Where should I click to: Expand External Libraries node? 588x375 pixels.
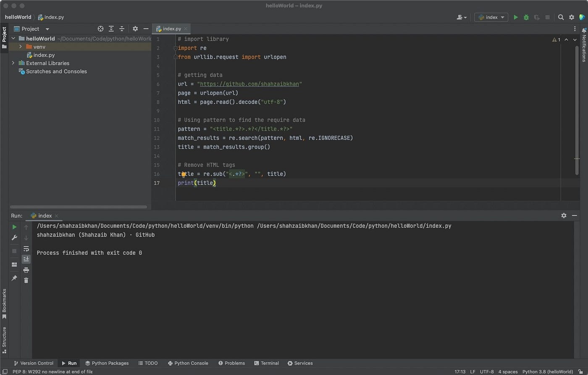(x=13, y=63)
